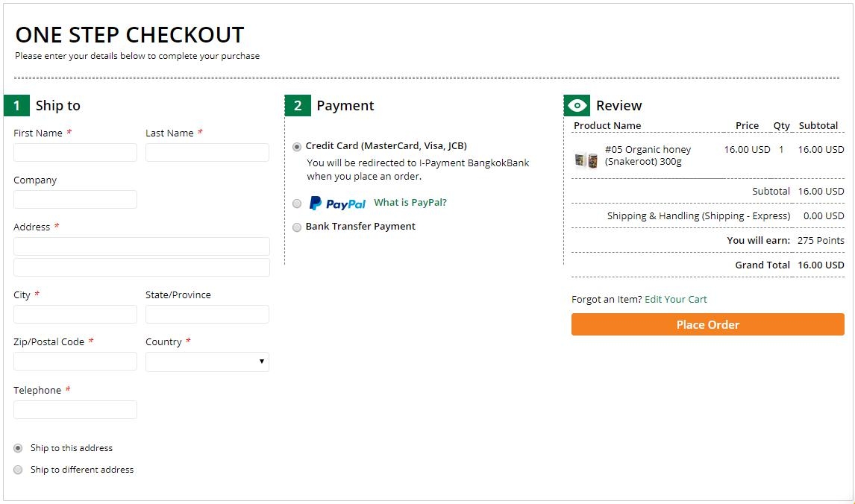Focus the First Name field
This screenshot has height=504, width=855.
tap(75, 153)
